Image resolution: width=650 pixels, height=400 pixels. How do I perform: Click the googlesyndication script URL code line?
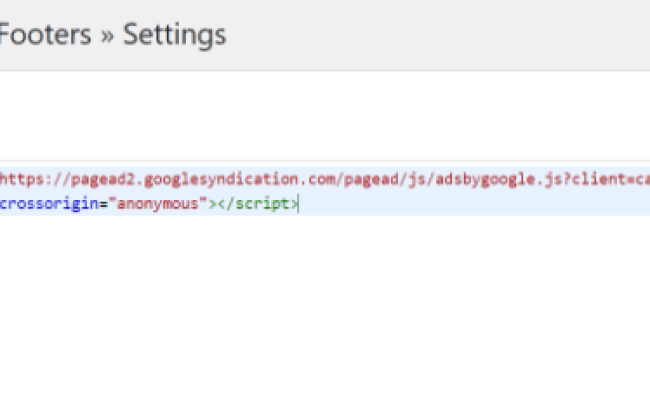(x=325, y=179)
